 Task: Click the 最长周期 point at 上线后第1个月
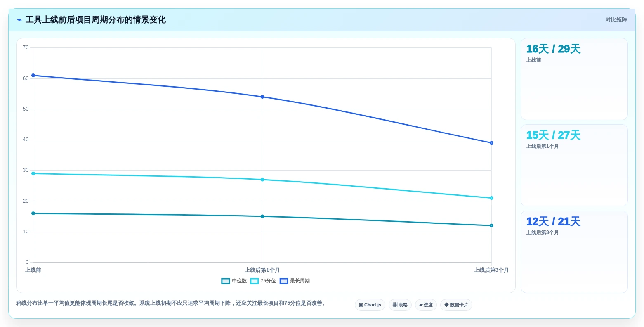[x=262, y=97]
